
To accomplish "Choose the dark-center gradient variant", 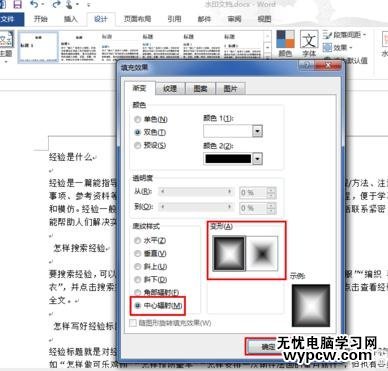I will (x=262, y=253).
